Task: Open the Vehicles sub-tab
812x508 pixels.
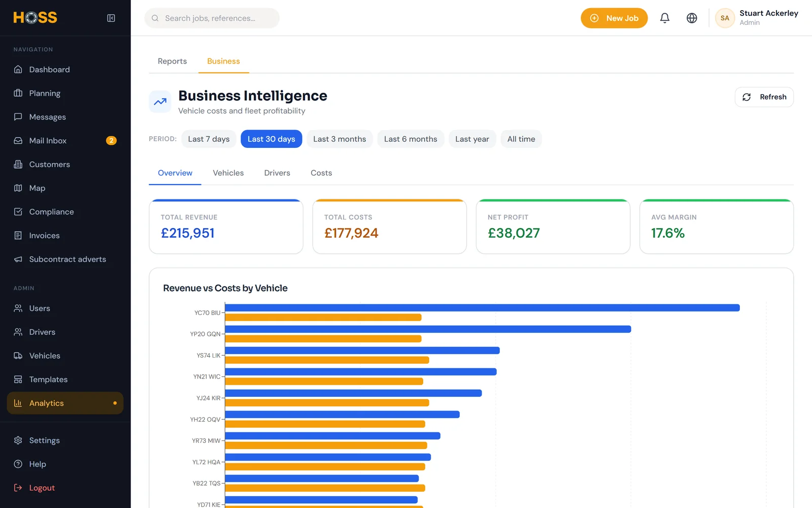Action: (228, 173)
